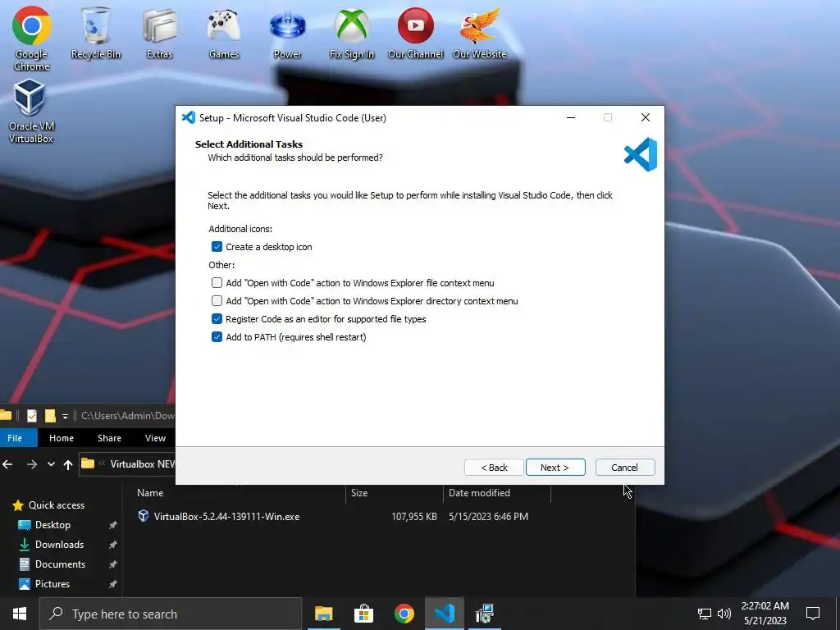
Task: Select the Extras folder on desktop
Action: [159, 33]
